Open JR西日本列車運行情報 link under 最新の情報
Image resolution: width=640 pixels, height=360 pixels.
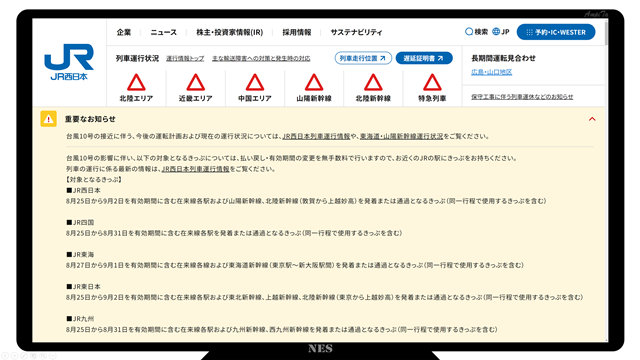[196, 169]
